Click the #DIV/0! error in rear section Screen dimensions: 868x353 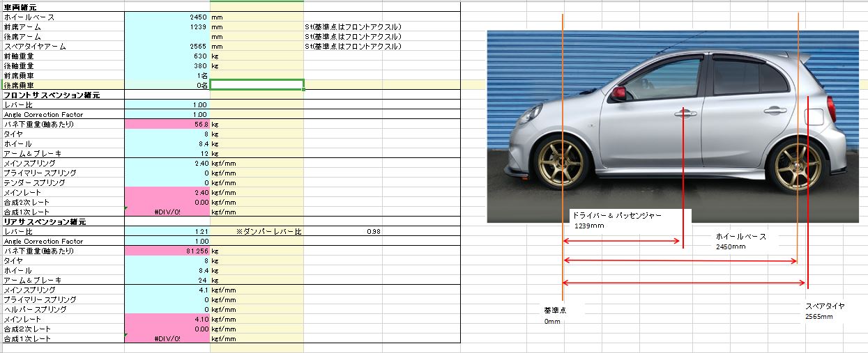pyautogui.click(x=167, y=338)
